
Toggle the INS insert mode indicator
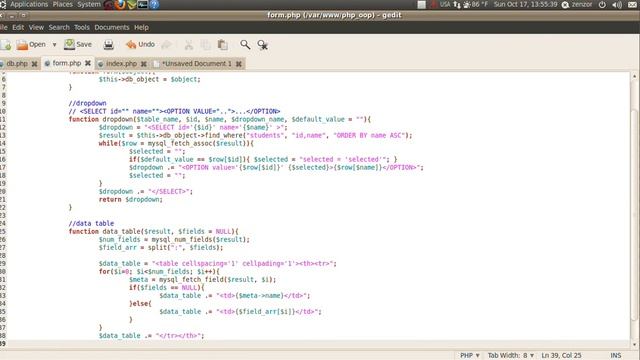(616, 356)
